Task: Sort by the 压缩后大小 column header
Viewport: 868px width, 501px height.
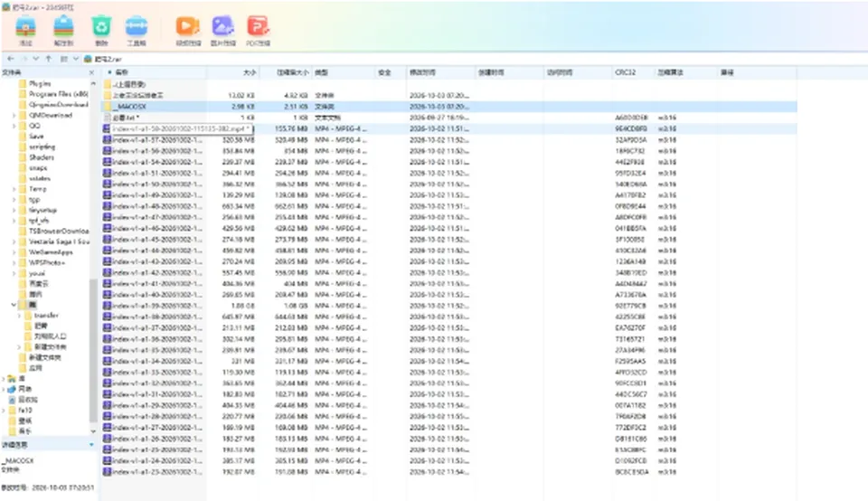Action: [287, 72]
